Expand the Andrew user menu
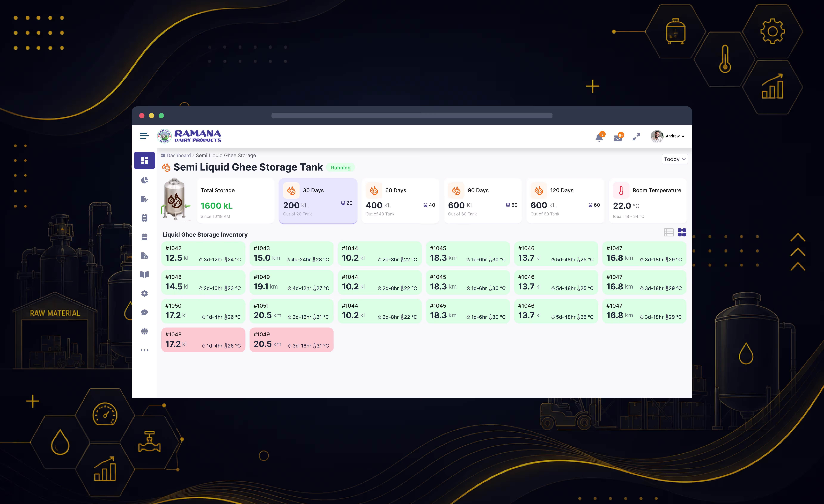The width and height of the screenshot is (824, 504). coord(667,136)
